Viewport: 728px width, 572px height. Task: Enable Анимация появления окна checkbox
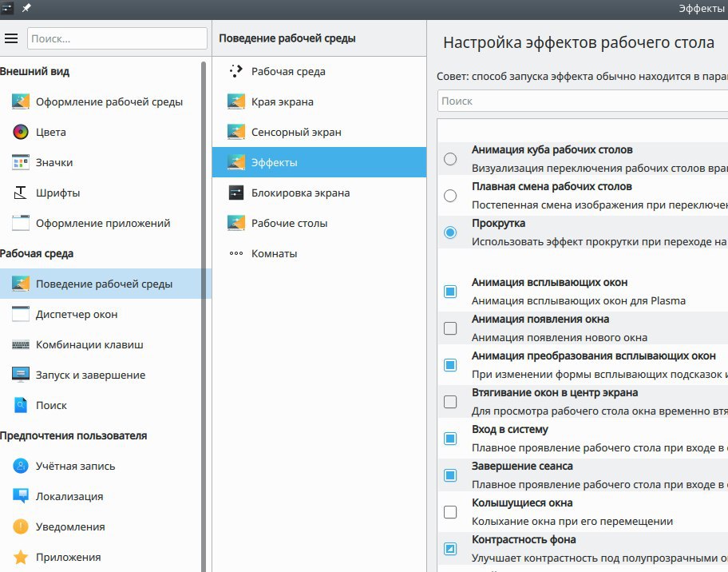[450, 328]
